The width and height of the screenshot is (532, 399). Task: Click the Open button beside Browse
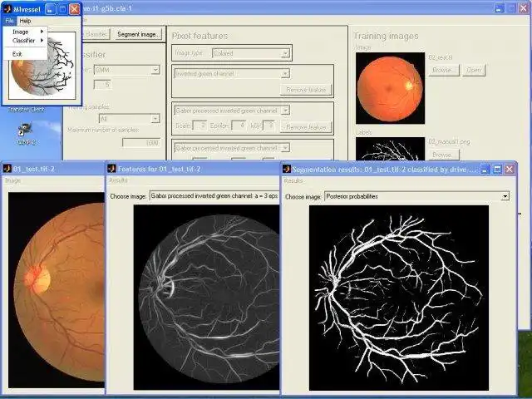474,70
